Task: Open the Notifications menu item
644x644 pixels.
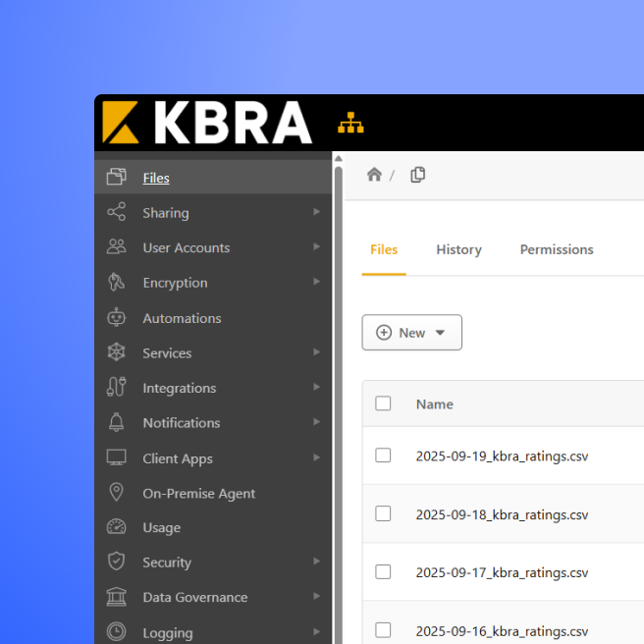Action: 213,422
